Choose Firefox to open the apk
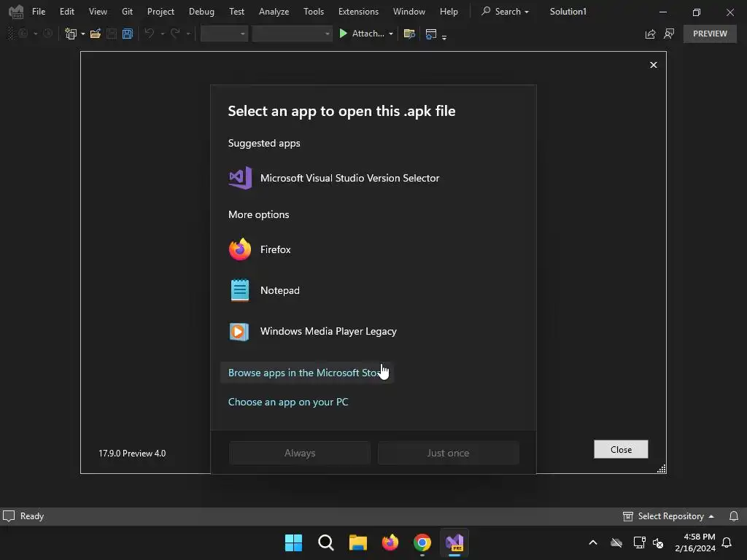Viewport: 747px width, 560px height. [x=373, y=249]
